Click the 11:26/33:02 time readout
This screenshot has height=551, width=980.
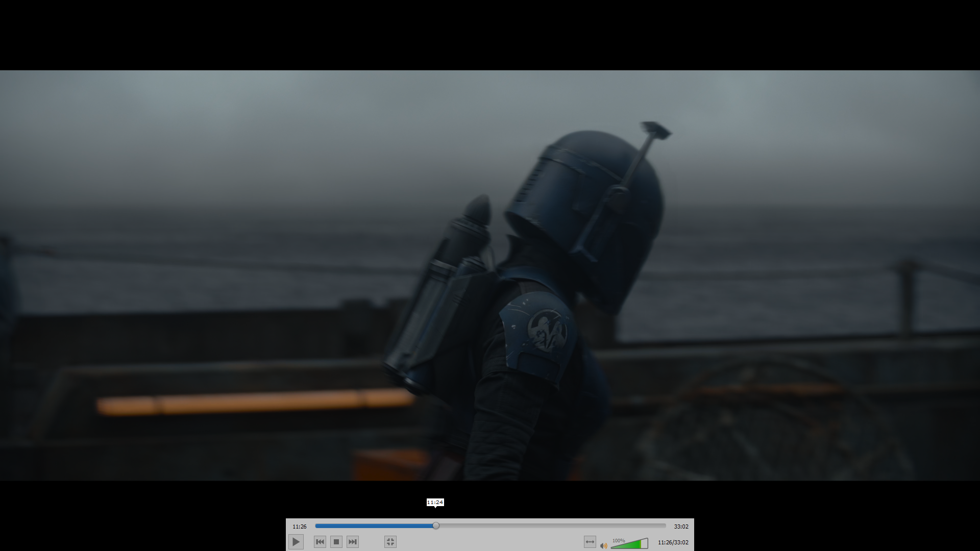pyautogui.click(x=673, y=542)
